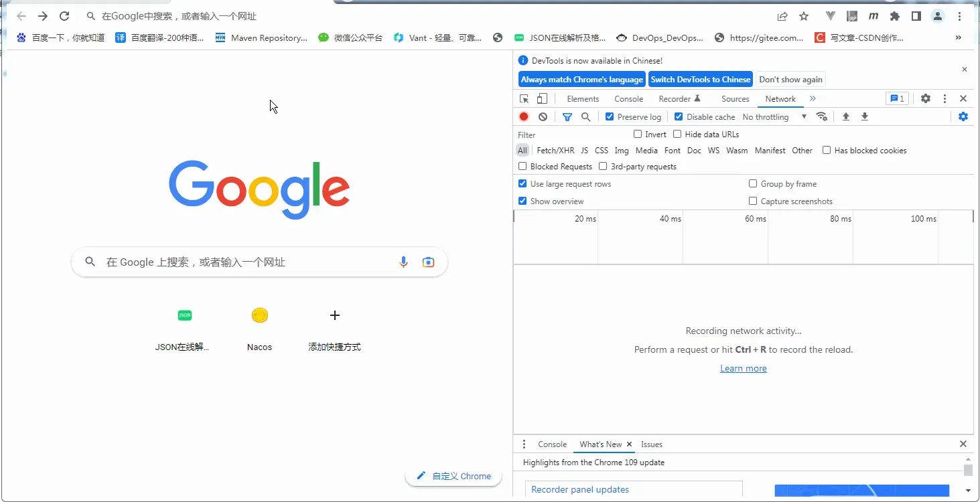Open network search magnifier icon

pyautogui.click(x=586, y=116)
